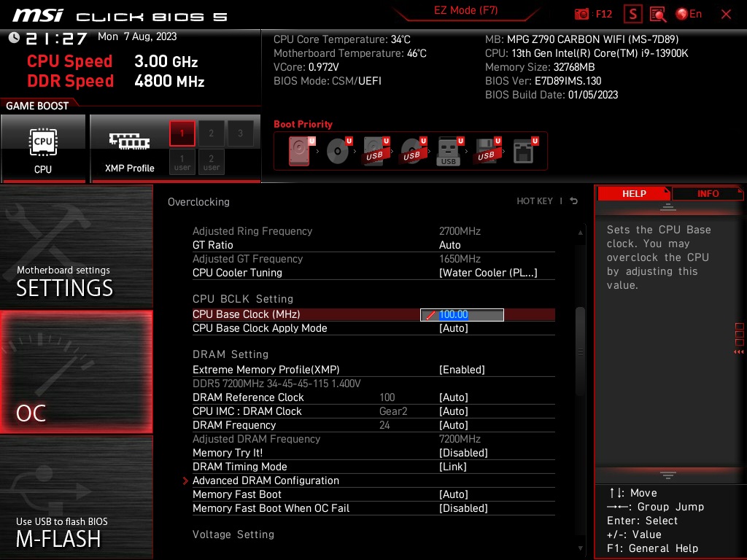Click the Voltage Setting section heading
The height and width of the screenshot is (560, 747).
233,534
